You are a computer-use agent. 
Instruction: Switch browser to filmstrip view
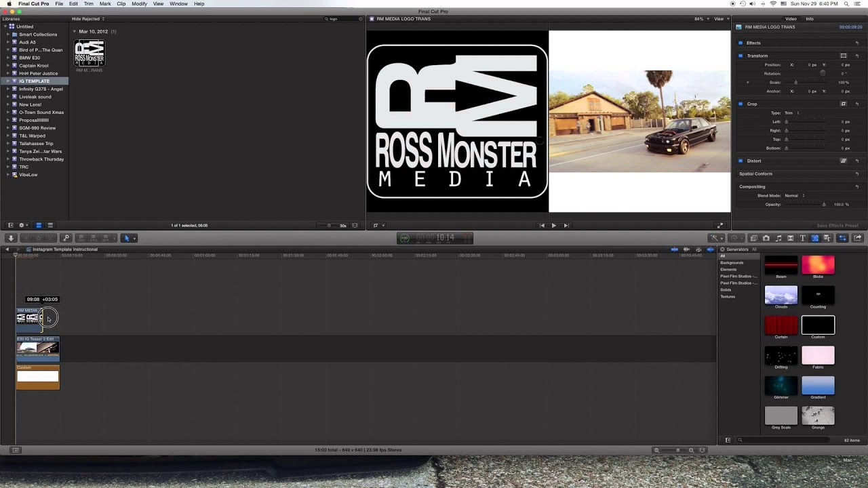(39, 225)
